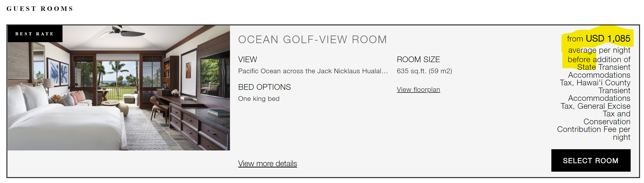The width and height of the screenshot is (644, 183).
Task: Click the 635 sq.ft. room size text
Action: coord(424,71)
